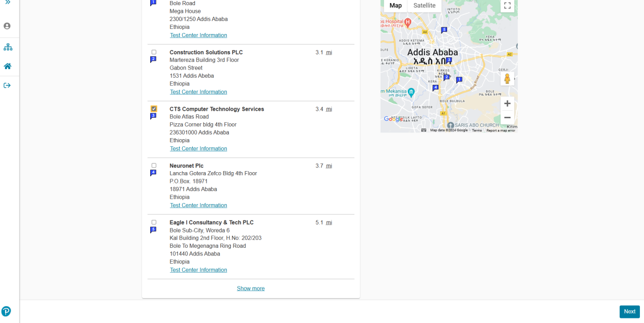Uncheck CTS Computer Technology Services
Image resolution: width=644 pixels, height=323 pixels.
[153, 108]
